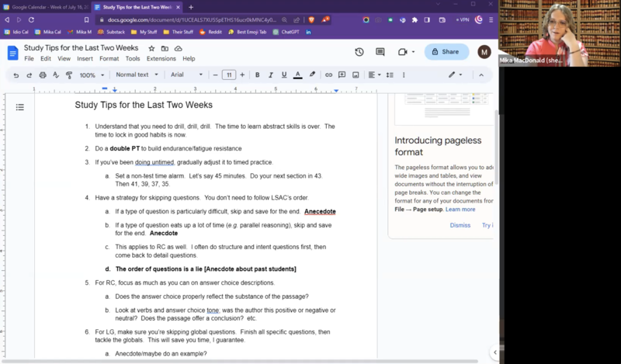Click the Print icon in the toolbar
The image size is (621, 364).
[43, 75]
